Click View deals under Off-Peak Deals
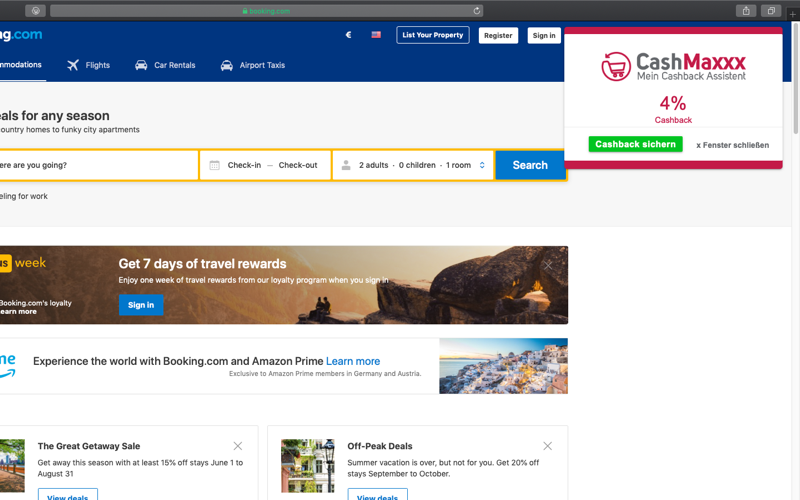Screen dimensions: 800x500 click(x=377, y=495)
